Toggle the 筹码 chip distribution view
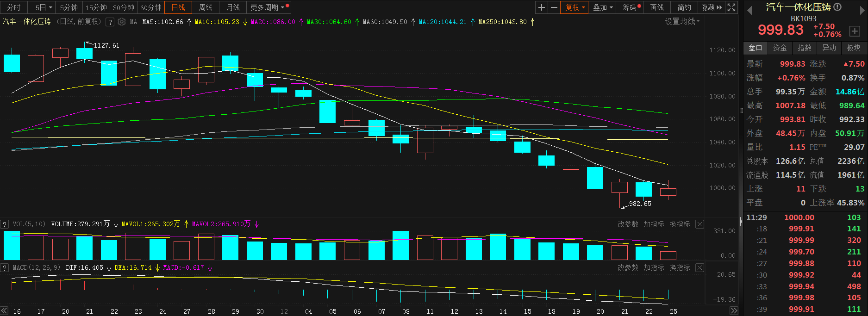Viewport: 868px width, 316px height. tap(631, 7)
